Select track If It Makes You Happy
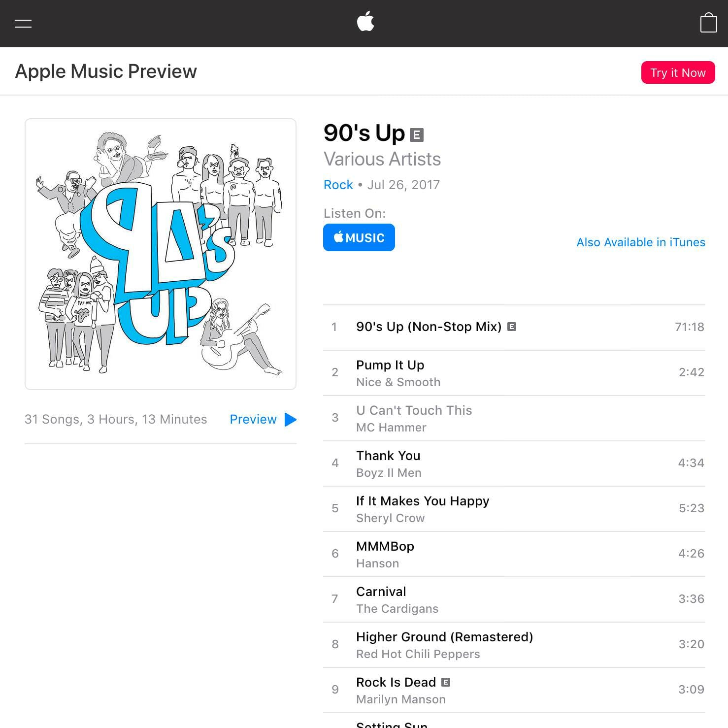 tap(514, 509)
